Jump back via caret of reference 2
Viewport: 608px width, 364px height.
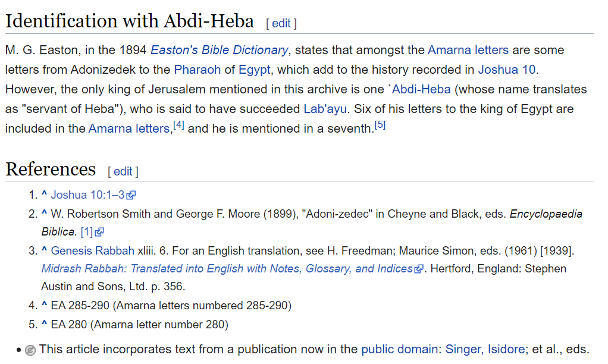click(44, 214)
